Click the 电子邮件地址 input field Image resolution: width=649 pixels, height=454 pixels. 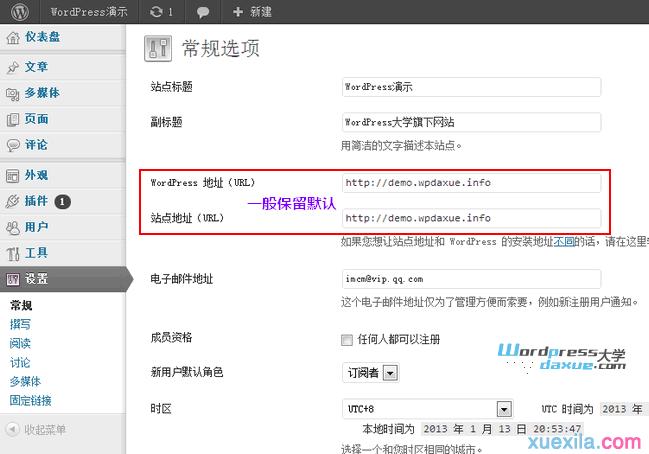click(471, 279)
